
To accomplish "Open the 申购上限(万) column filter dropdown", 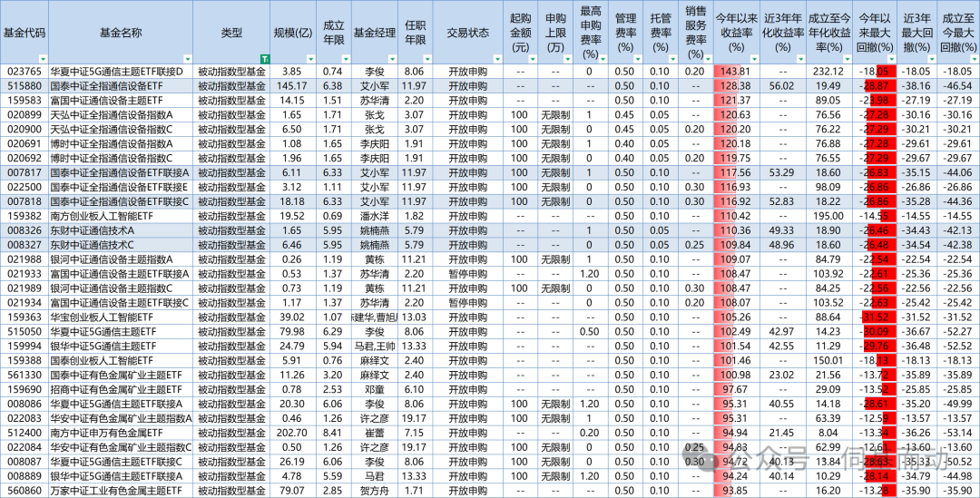I will 566,59.
